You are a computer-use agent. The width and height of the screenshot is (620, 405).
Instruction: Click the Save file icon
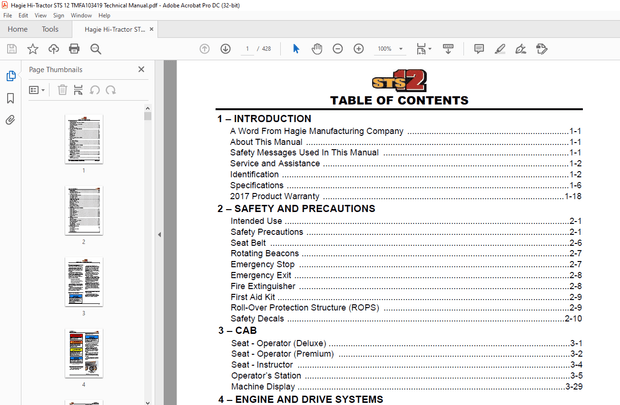point(12,49)
